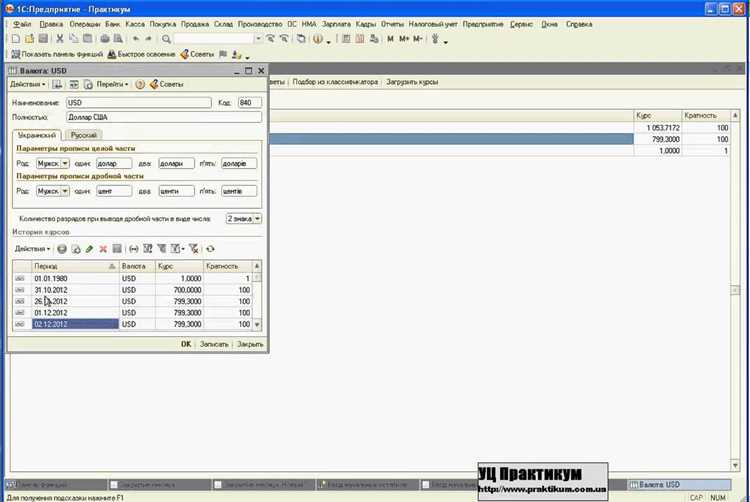Click the Код field with 840

[x=250, y=103]
